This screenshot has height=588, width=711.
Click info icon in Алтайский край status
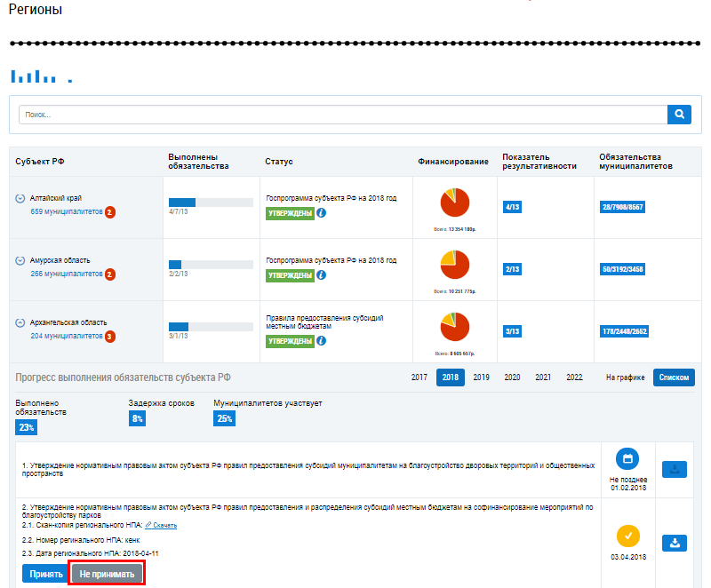tap(322, 213)
